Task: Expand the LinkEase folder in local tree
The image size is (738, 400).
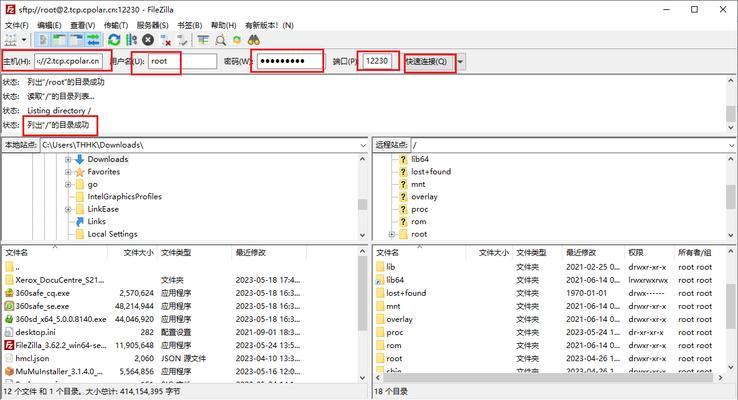Action: click(68, 209)
